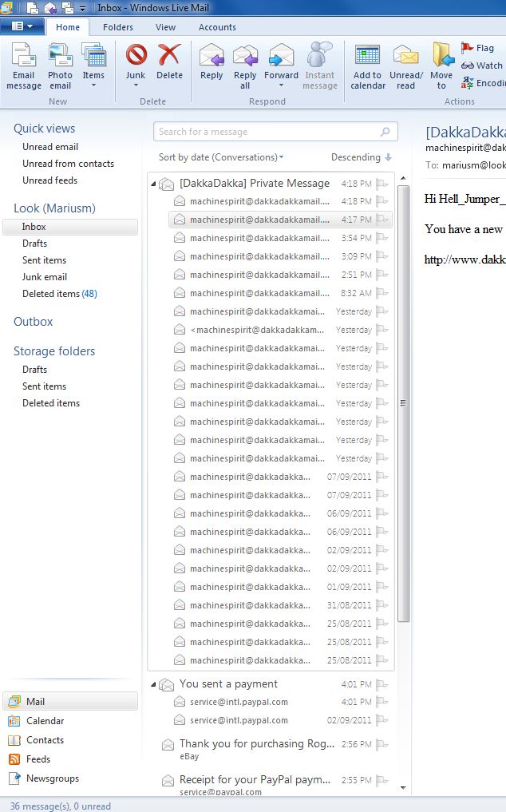Screen dimensions: 506x812
Task: Flag the message from the ribbon
Action: coord(478,48)
